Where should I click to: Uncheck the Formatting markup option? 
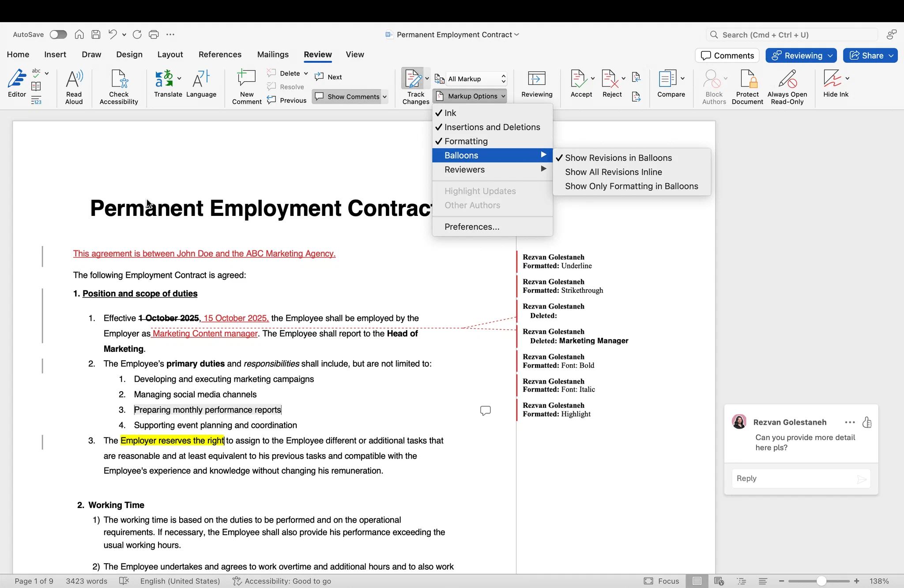492,141
